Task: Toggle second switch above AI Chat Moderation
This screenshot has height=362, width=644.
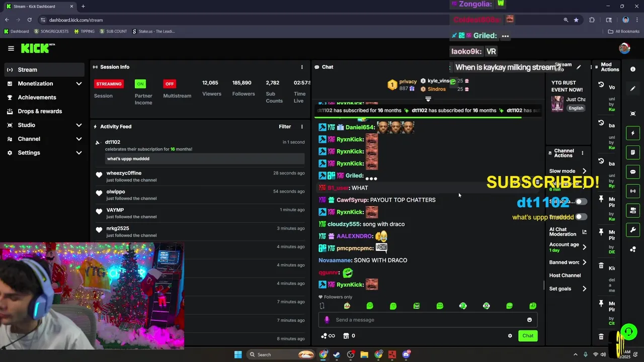Action: click(x=581, y=217)
